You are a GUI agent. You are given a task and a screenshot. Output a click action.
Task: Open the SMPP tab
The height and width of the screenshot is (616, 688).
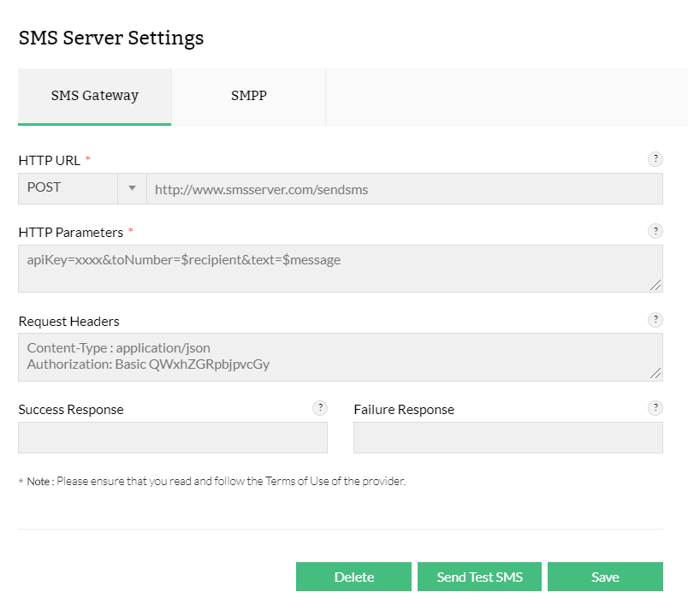248,96
